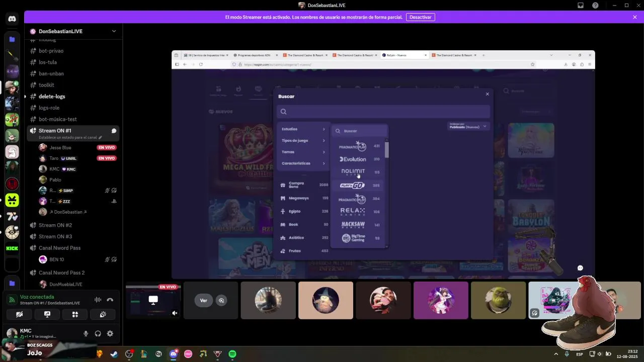
Task: Open Discord home direct messages icon
Action: pos(12,19)
